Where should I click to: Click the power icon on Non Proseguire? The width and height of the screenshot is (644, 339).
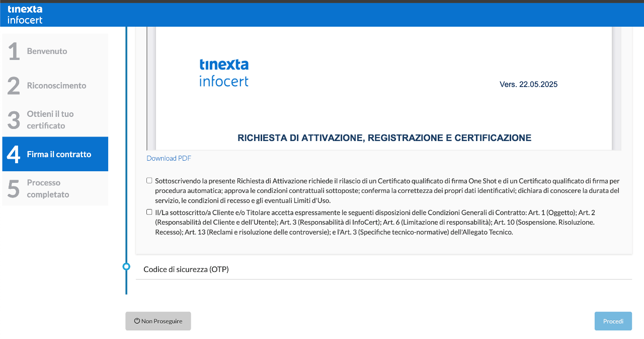(x=137, y=321)
